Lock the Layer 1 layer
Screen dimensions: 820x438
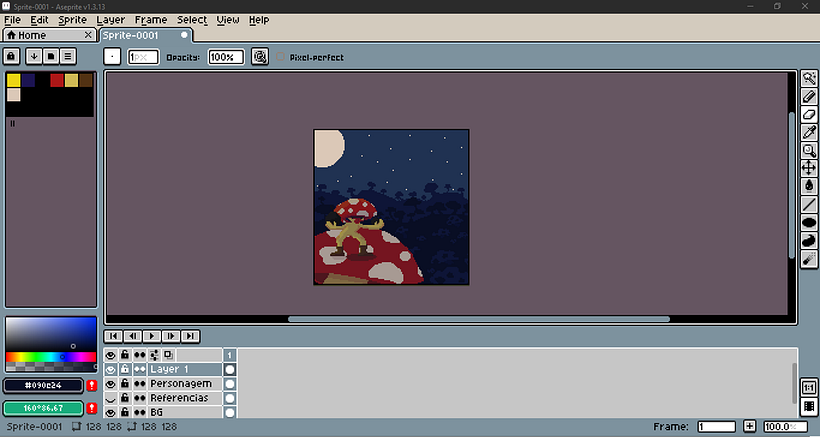[125, 370]
